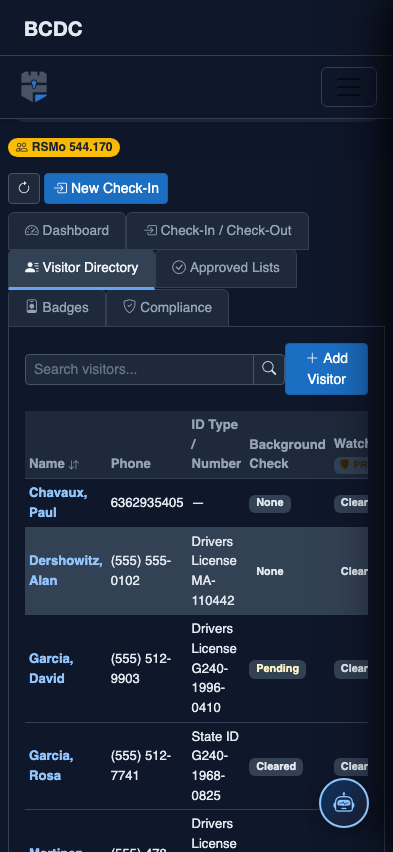
Task: Open the hamburger navigation menu
Action: pos(348,87)
